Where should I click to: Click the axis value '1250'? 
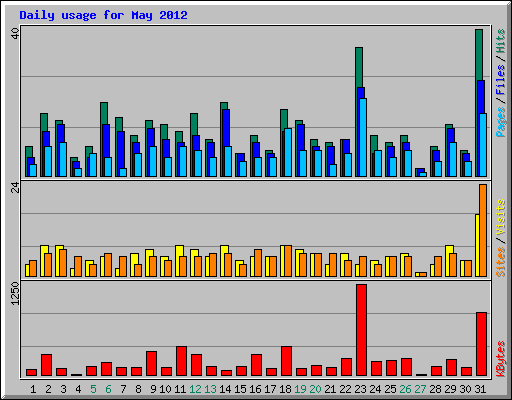tap(15, 293)
